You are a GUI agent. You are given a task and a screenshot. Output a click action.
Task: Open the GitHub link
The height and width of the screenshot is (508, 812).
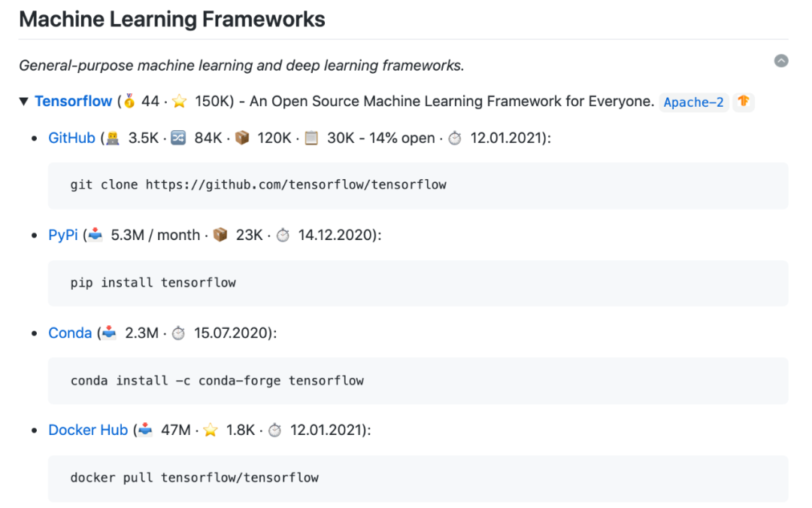pyautogui.click(x=71, y=138)
